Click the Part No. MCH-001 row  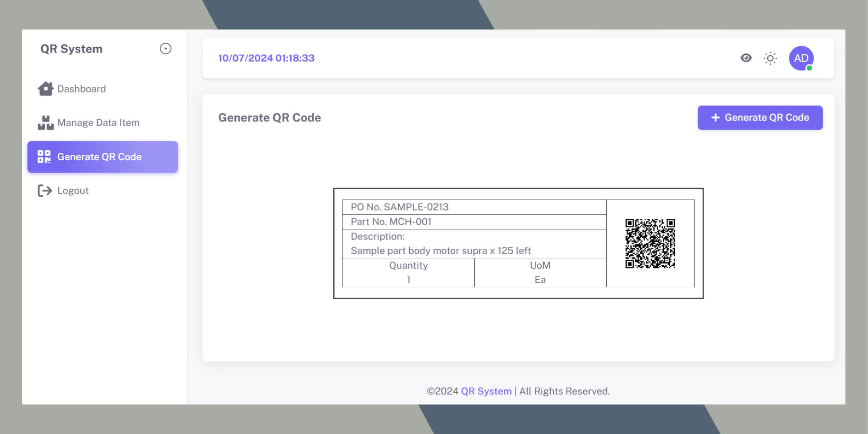pos(474,222)
